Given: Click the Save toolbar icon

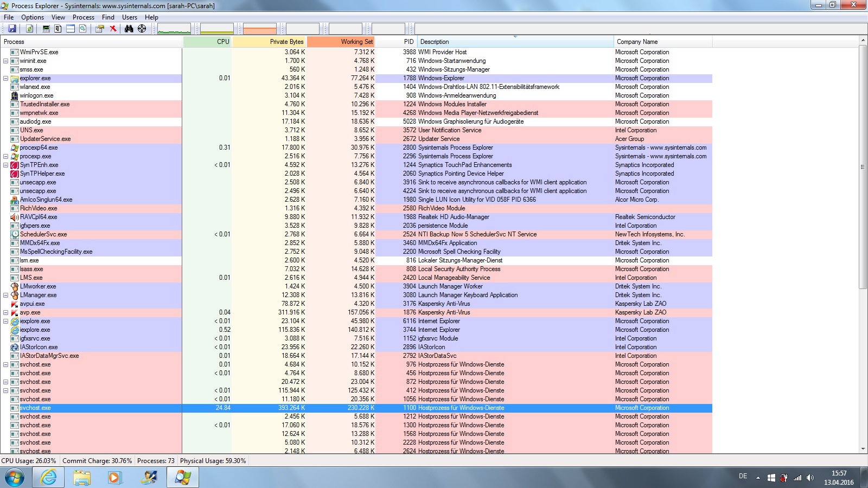Looking at the screenshot, I should click(12, 29).
